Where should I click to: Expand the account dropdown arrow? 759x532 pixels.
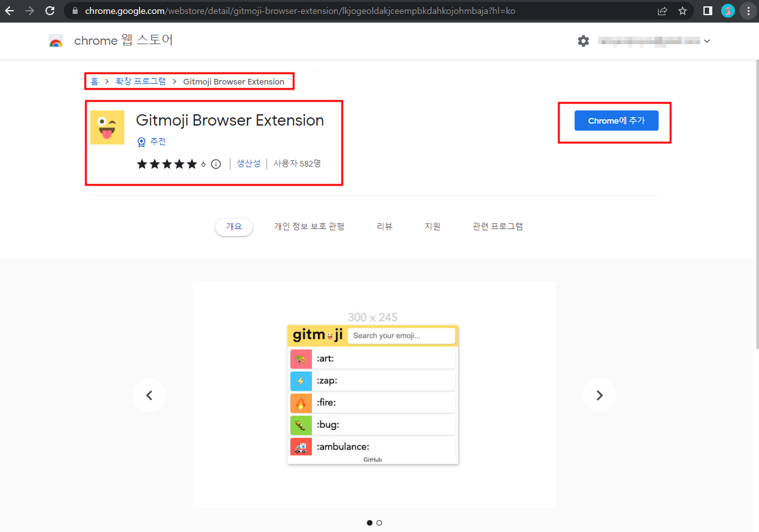(707, 41)
